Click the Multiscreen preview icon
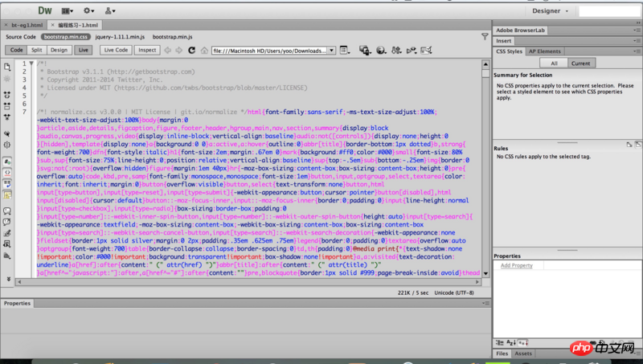The height and width of the screenshot is (364, 643). click(365, 51)
